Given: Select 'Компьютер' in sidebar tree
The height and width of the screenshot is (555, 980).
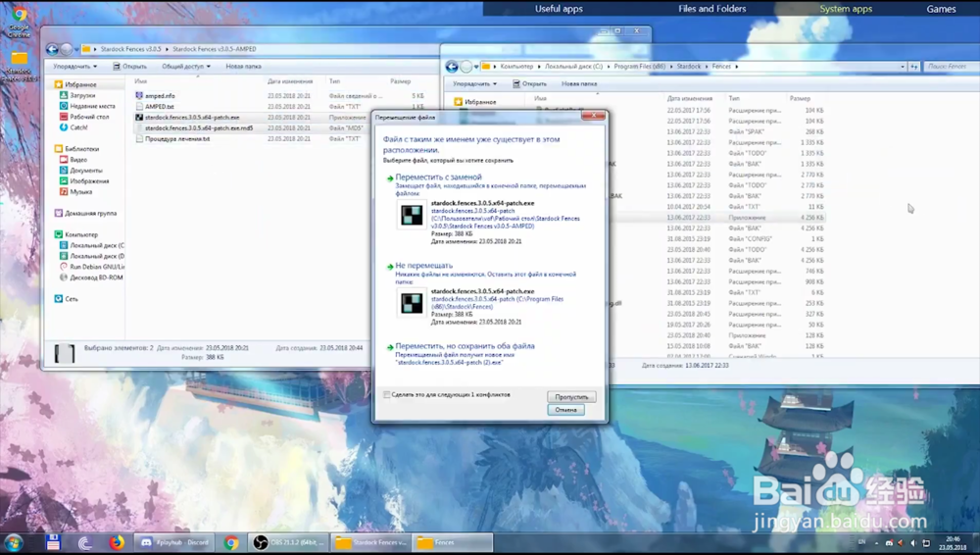Looking at the screenshot, I should click(80, 234).
